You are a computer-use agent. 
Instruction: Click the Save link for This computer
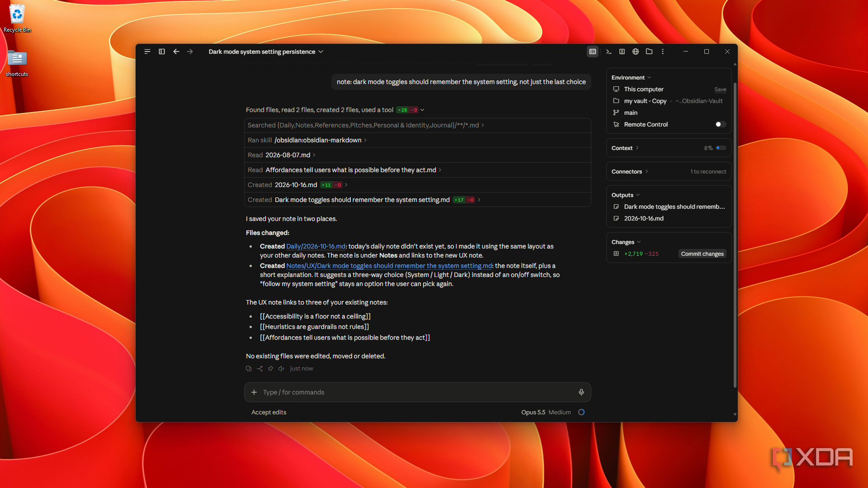[x=720, y=89]
